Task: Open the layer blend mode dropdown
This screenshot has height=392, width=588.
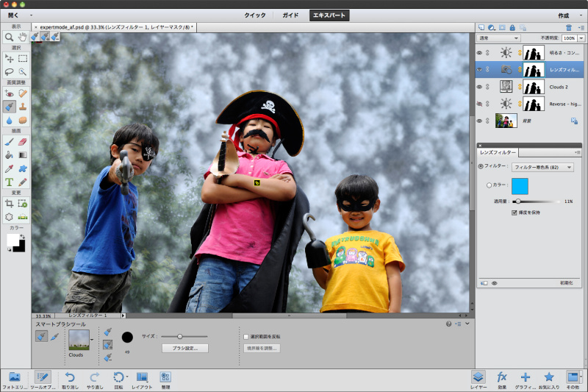Action: 499,38
